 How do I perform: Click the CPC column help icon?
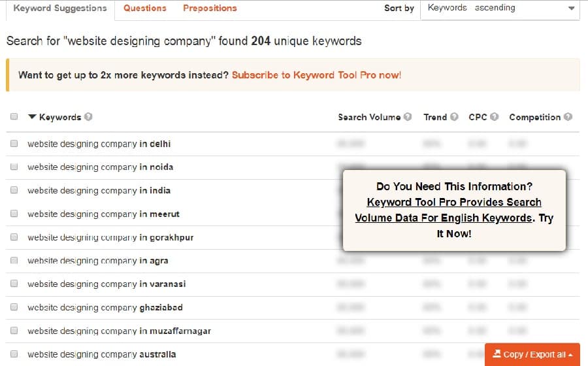pyautogui.click(x=494, y=118)
